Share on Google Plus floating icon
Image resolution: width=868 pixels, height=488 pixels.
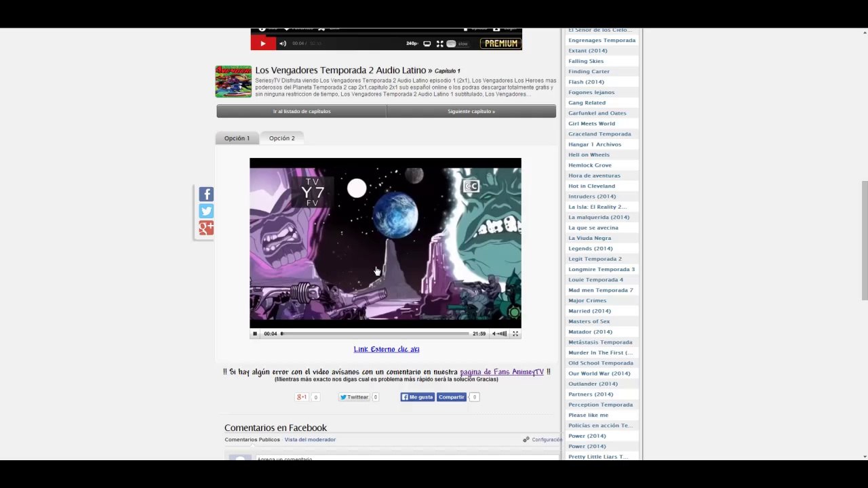point(206,228)
